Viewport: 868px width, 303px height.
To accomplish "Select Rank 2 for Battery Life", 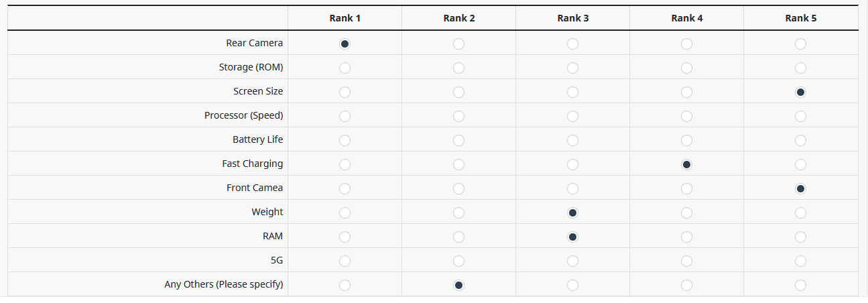I will click(458, 141).
